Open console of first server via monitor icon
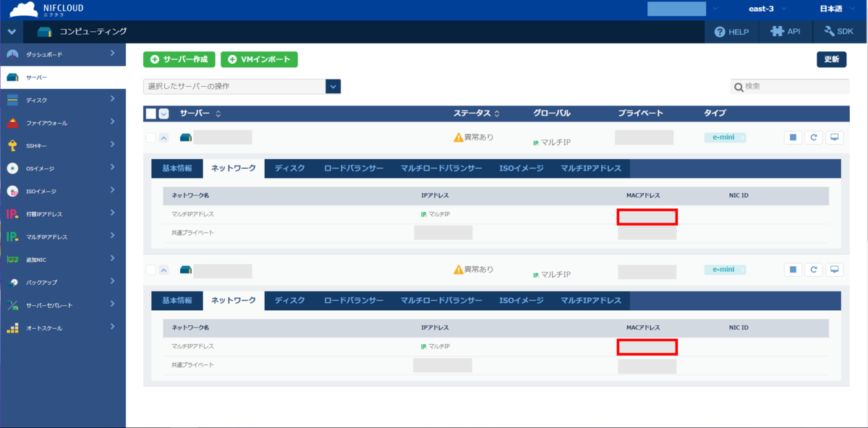The height and width of the screenshot is (428, 868). pyautogui.click(x=834, y=137)
